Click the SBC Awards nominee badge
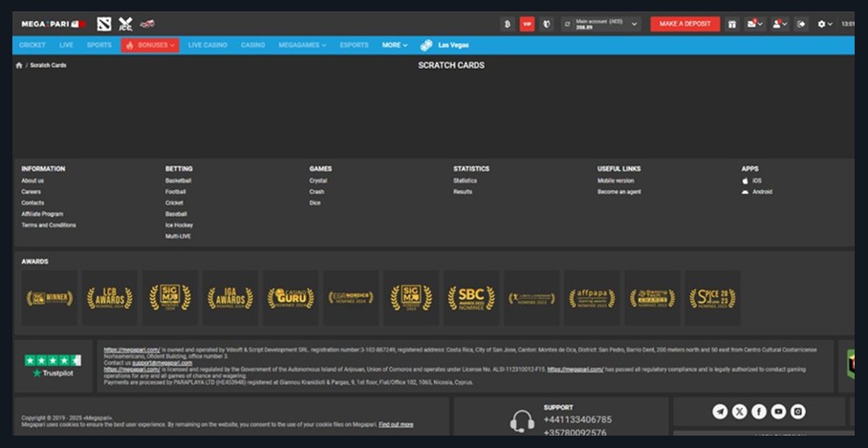 tap(471, 298)
